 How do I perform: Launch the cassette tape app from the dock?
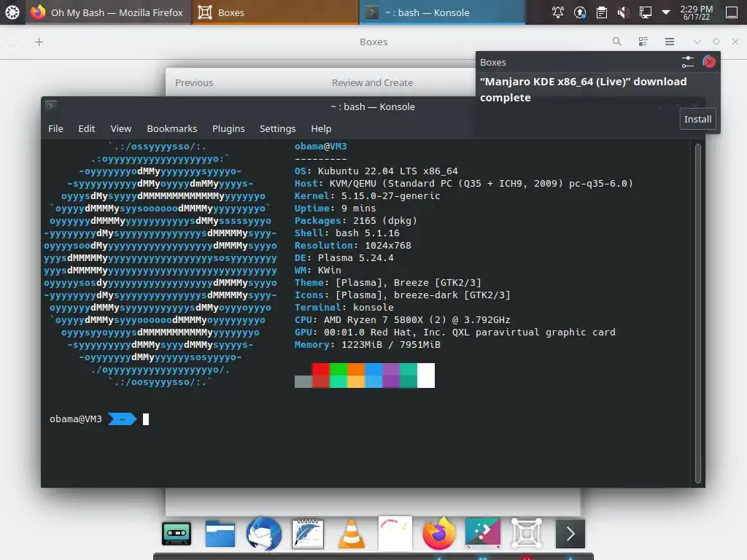[177, 533]
